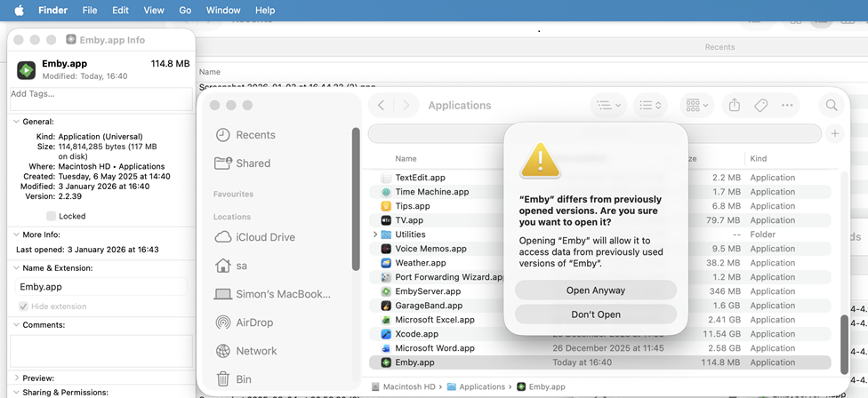Click Don't Open button
This screenshot has height=398, width=868.
coord(596,314)
